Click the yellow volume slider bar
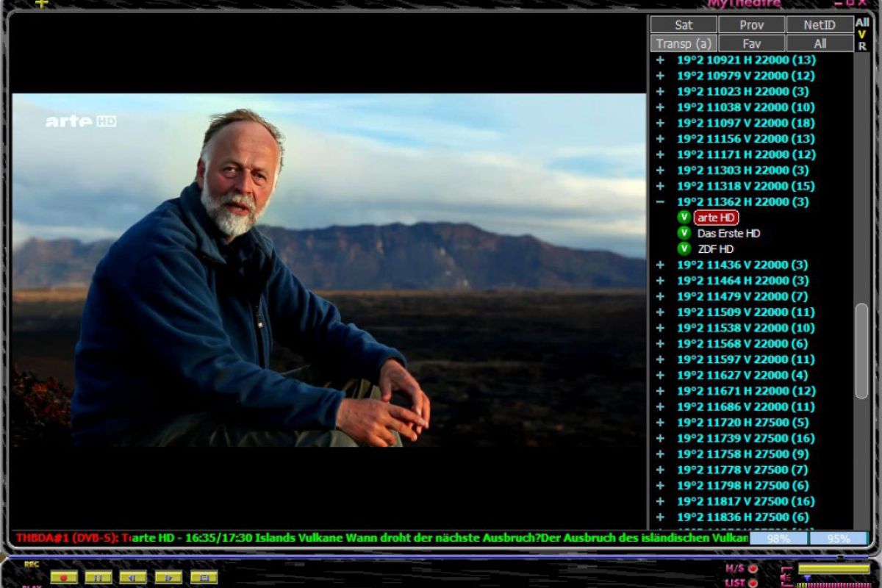The height and width of the screenshot is (588, 882). [833, 568]
